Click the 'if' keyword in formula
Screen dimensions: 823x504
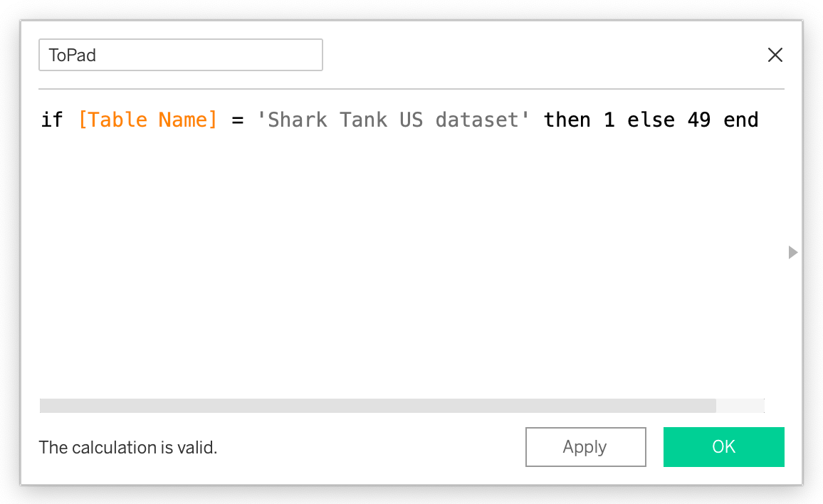pyautogui.click(x=51, y=120)
